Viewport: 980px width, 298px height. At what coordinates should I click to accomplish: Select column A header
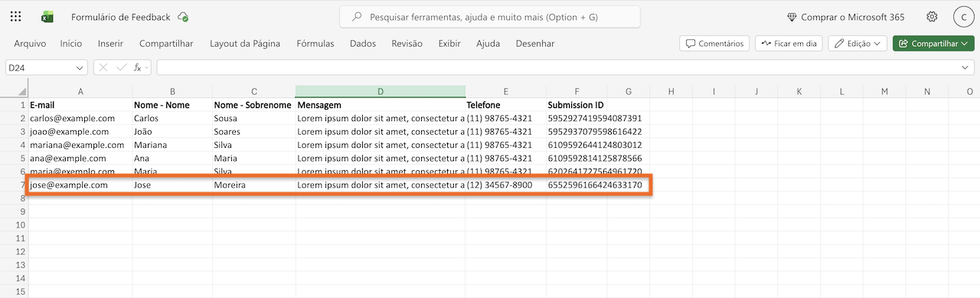pos(80,92)
